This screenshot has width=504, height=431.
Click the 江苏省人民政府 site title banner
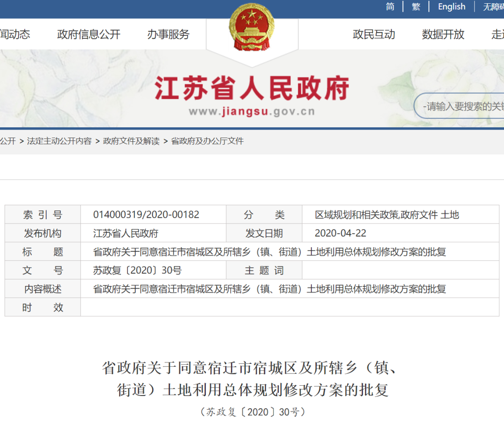pyautogui.click(x=252, y=88)
